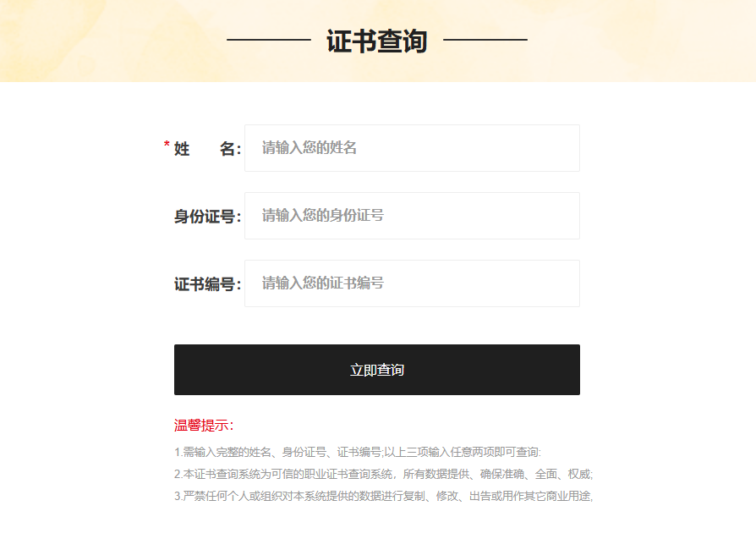Click into the 身份证号 ID number field
Image resolution: width=756 pixels, height=539 pixels.
(x=412, y=216)
